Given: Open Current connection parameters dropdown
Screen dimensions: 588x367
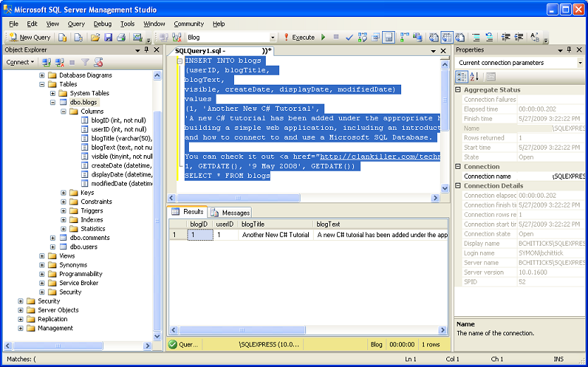Looking at the screenshot, I should coord(580,63).
